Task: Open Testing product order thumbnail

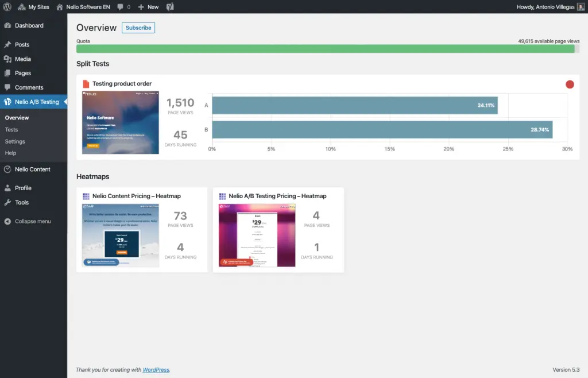Action: click(121, 122)
